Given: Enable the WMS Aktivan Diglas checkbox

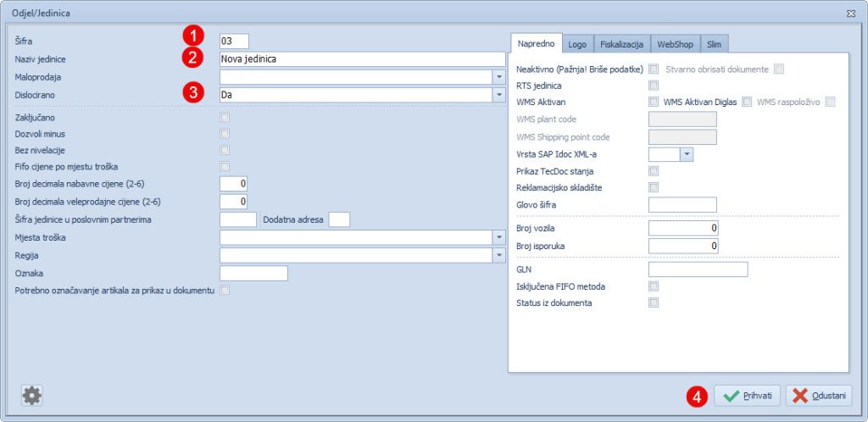Looking at the screenshot, I should pos(747,103).
